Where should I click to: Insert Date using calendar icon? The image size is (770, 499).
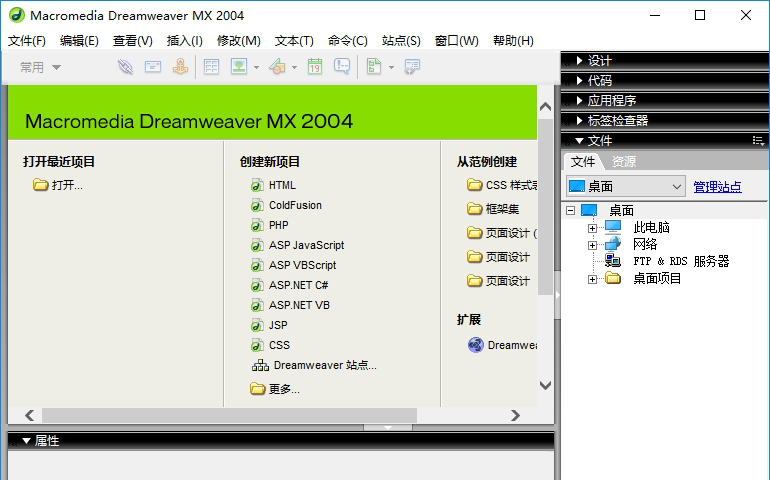click(x=315, y=66)
